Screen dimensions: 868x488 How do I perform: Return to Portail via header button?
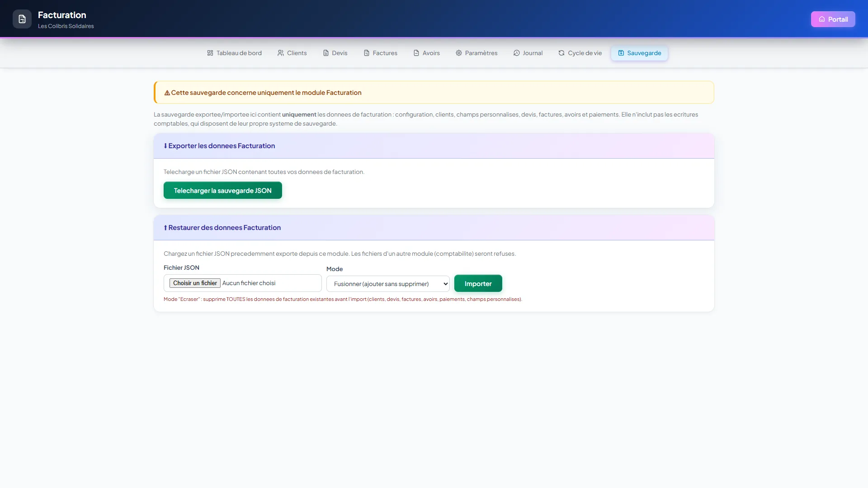click(833, 19)
